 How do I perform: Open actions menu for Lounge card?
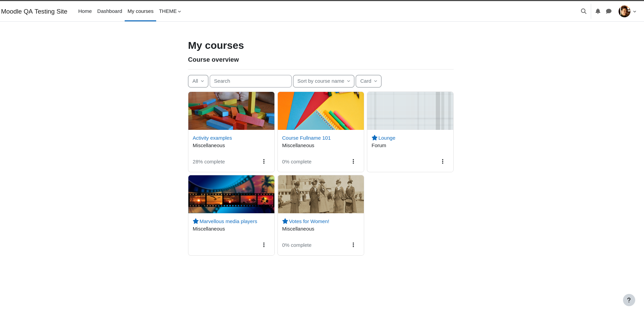(442, 161)
